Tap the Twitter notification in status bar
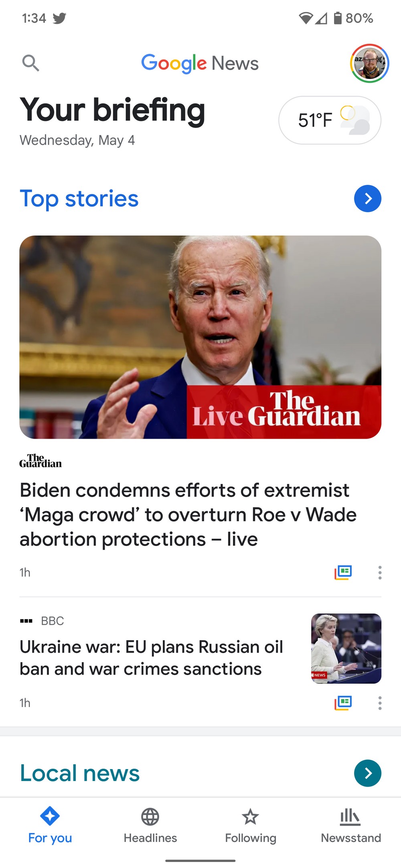 point(59,18)
